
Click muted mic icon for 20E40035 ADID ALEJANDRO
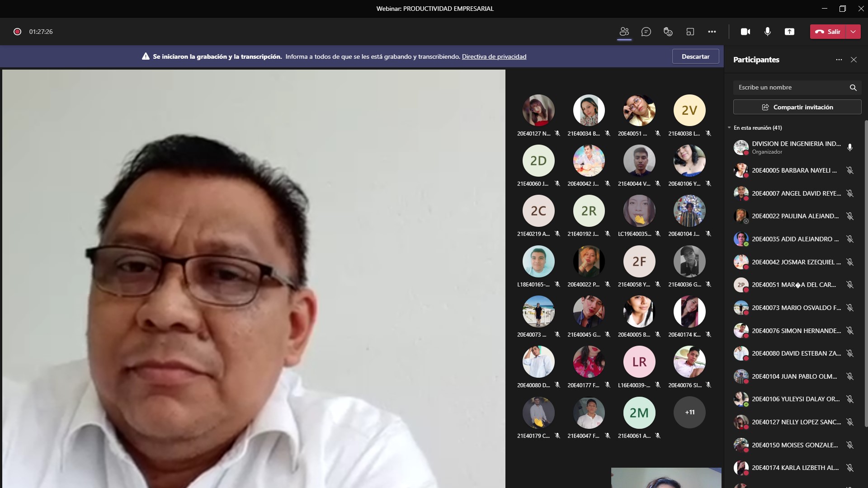pos(850,239)
